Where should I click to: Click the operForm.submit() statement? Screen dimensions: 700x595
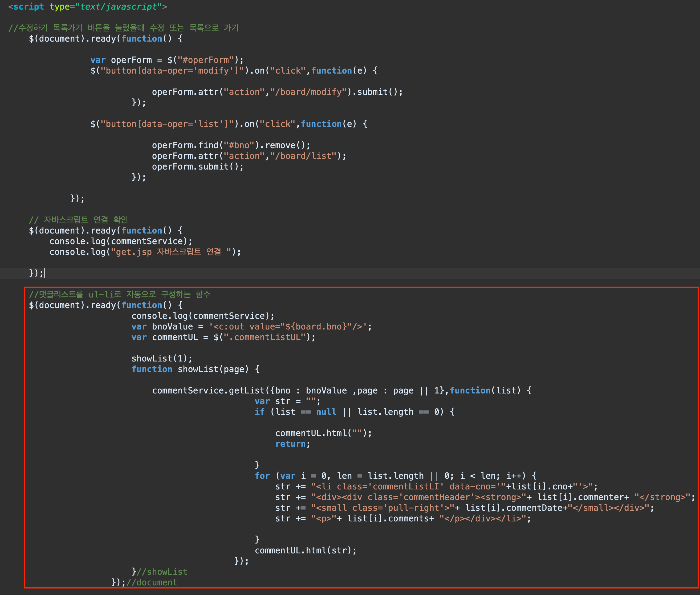coord(197,167)
